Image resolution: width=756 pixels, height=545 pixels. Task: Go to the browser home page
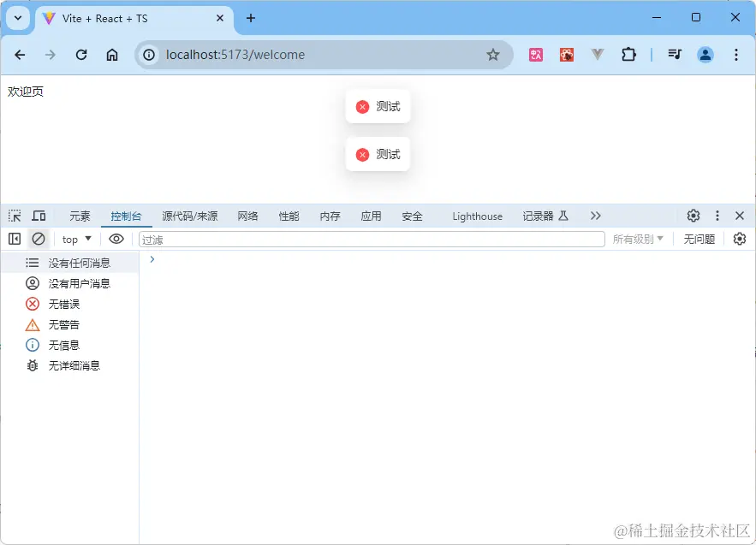(x=112, y=55)
